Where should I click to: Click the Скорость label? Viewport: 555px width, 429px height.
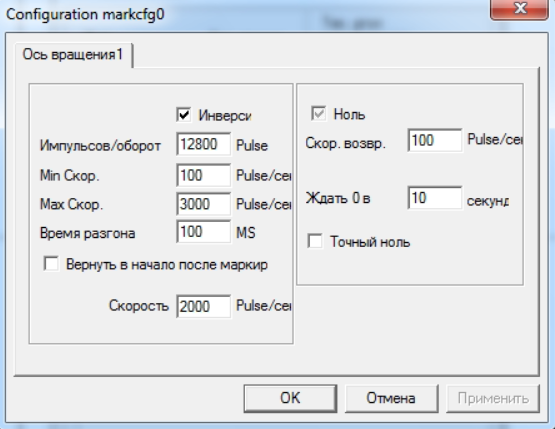point(139,305)
